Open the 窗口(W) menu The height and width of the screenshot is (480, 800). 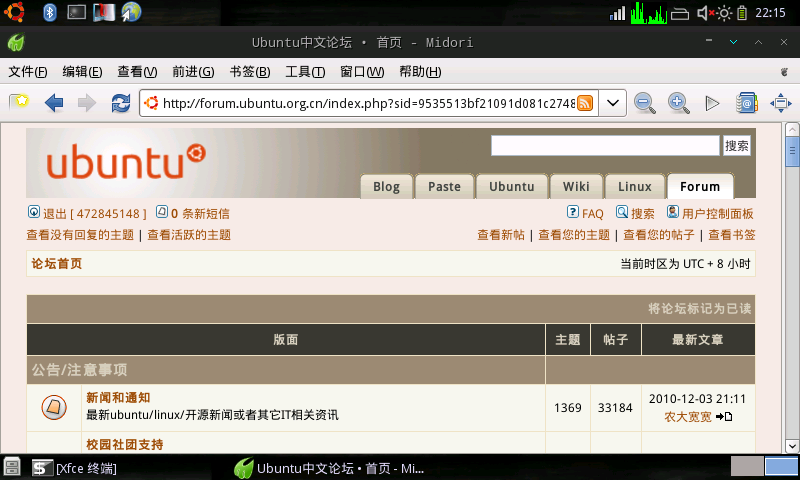click(362, 72)
